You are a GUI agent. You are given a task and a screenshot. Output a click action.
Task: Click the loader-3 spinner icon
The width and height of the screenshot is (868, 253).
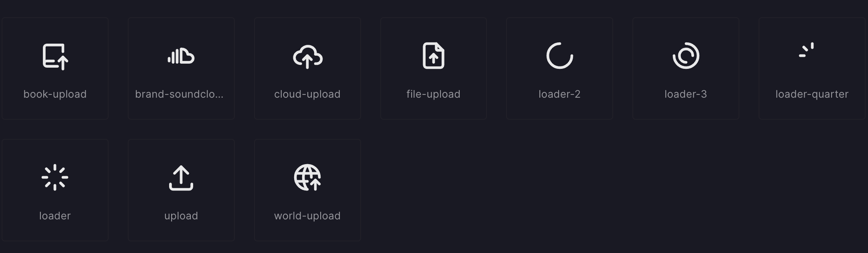pos(686,56)
